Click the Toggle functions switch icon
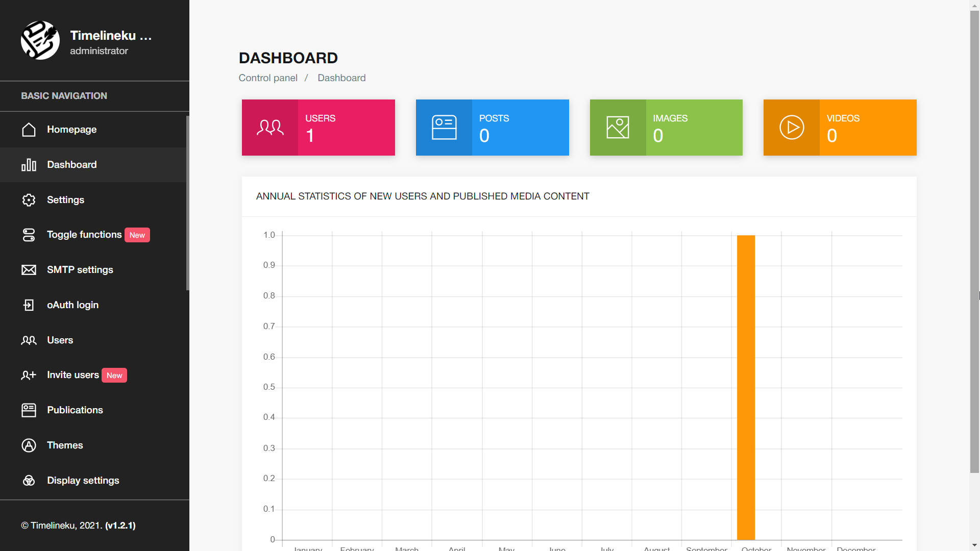The width and height of the screenshot is (980, 551). 29,235
